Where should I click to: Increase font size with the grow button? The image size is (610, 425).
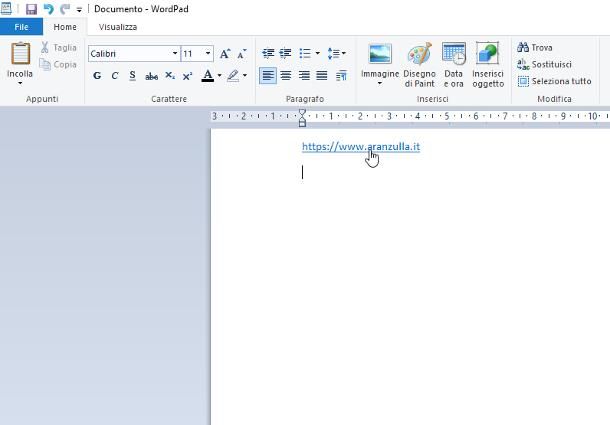[225, 54]
